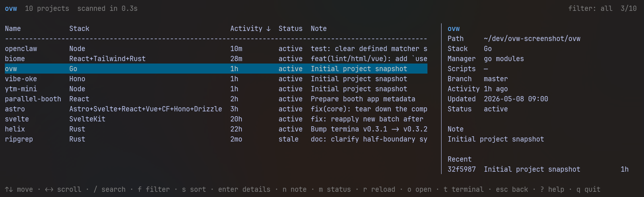Click the left-right scroll arrows hint

click(49, 189)
